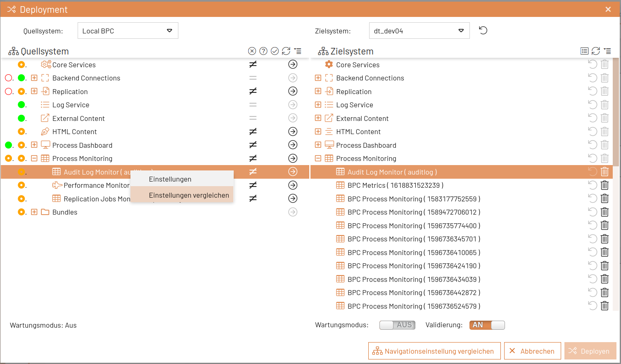Deploy Audit Log Monitor using its arrow icon
The width and height of the screenshot is (621, 364).
[293, 172]
